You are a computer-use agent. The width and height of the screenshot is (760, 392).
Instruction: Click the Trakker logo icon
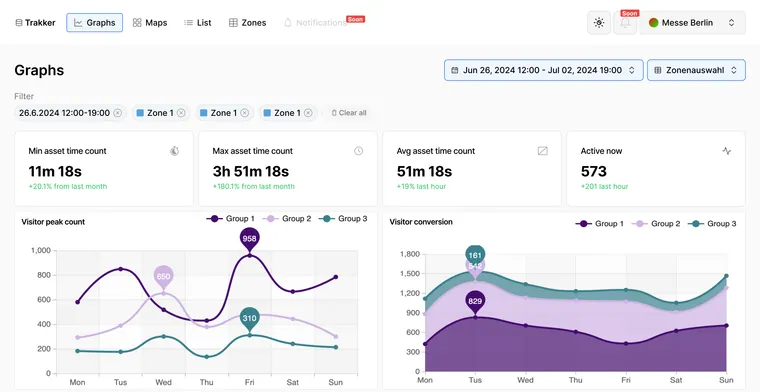pos(18,23)
